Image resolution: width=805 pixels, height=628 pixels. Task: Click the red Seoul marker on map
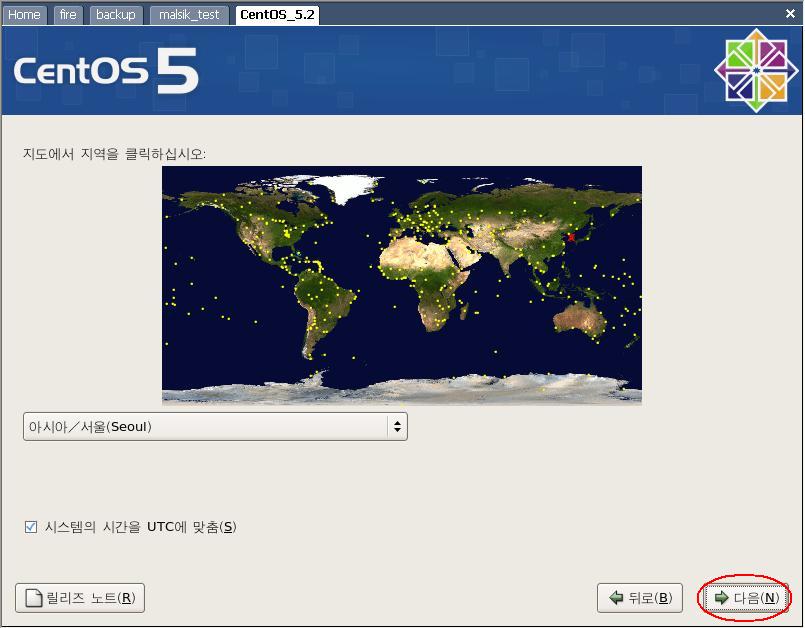click(x=571, y=237)
